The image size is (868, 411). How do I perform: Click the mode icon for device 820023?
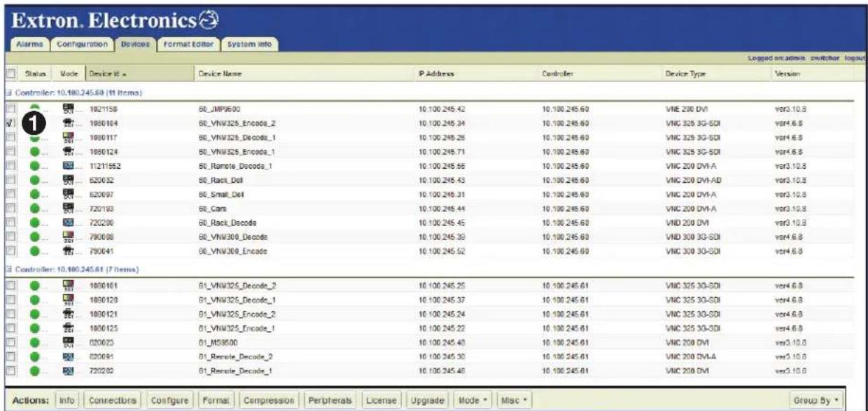(68, 342)
